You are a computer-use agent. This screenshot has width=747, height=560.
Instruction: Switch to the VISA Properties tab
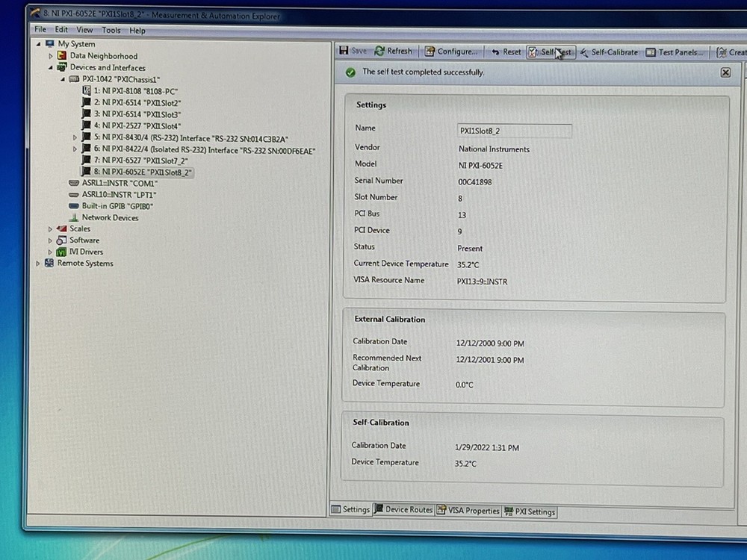click(468, 511)
